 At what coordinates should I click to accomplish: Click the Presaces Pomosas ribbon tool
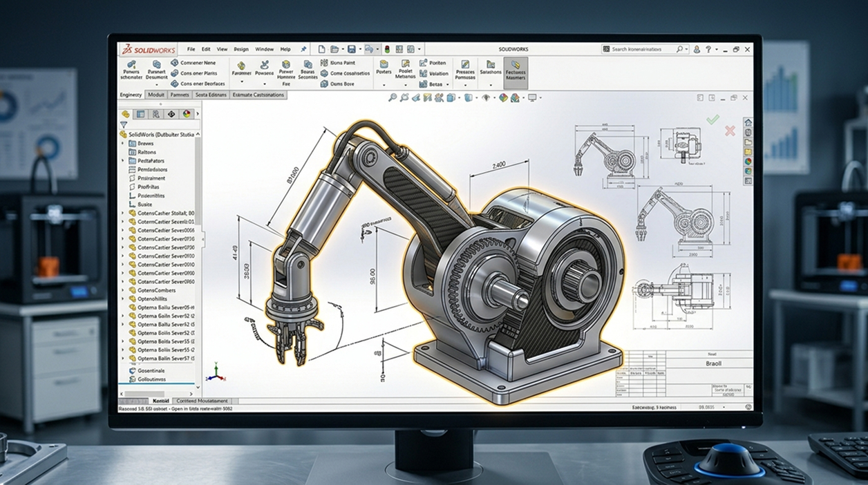click(465, 70)
